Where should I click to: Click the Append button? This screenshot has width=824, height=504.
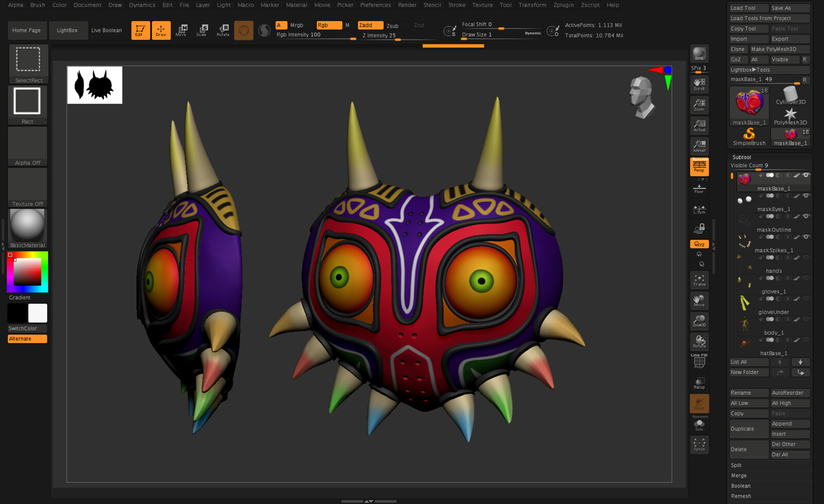point(790,424)
